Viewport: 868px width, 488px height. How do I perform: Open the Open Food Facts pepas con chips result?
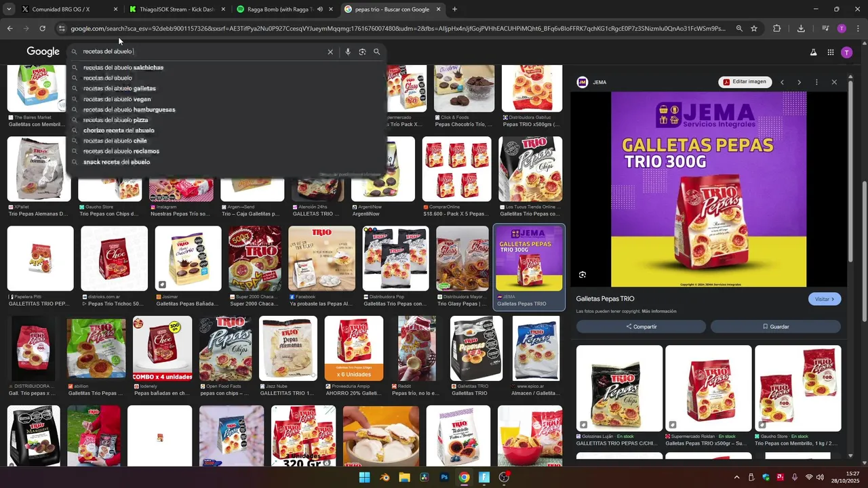(225, 348)
